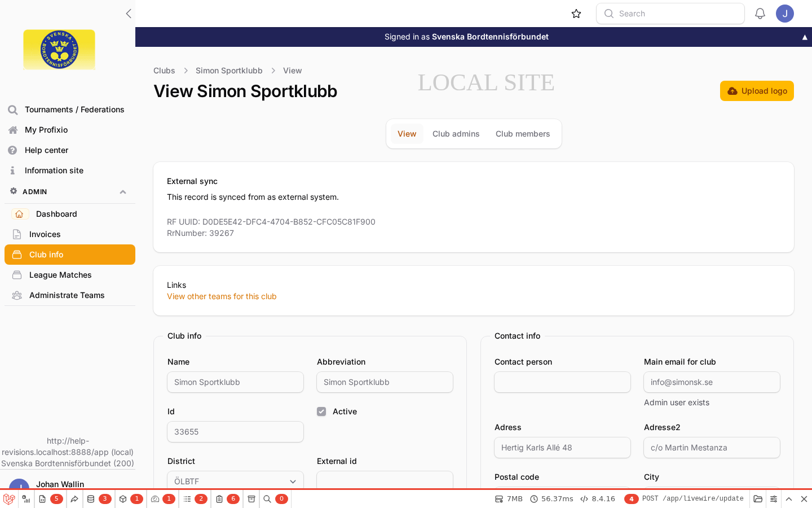Minimize the debug bar with the chevron

pyautogui.click(x=789, y=499)
